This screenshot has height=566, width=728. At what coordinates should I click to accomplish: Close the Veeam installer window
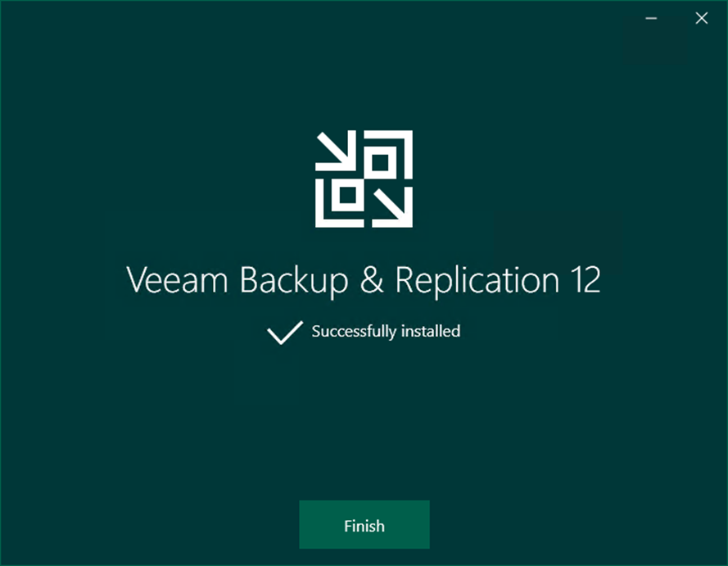tap(701, 18)
